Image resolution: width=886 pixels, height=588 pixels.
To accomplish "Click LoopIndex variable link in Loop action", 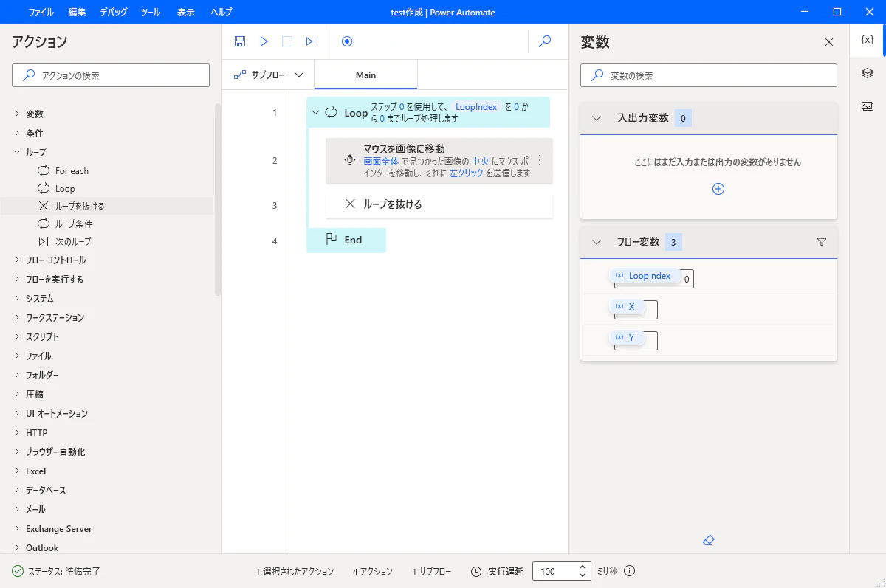I will 476,107.
